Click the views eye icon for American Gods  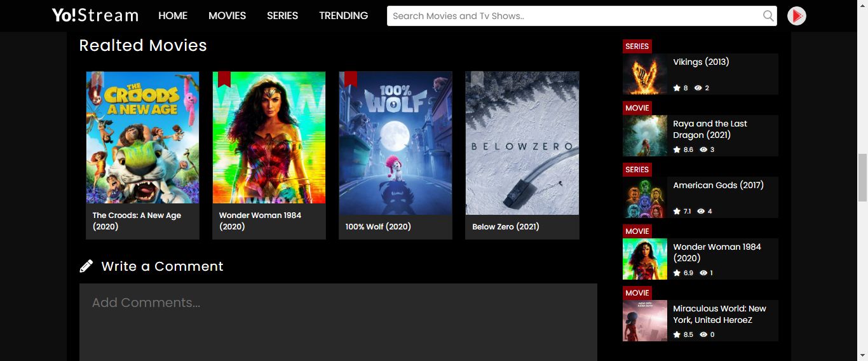[x=701, y=211]
